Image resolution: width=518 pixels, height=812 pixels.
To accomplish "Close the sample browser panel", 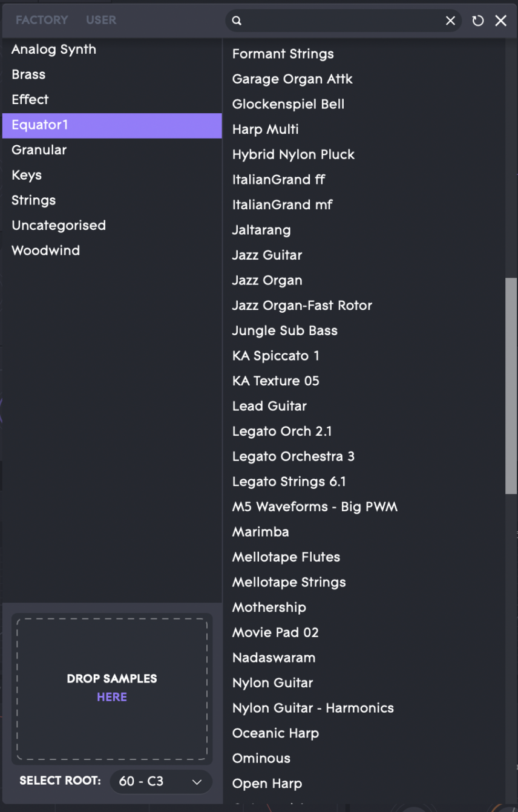I will coord(501,21).
